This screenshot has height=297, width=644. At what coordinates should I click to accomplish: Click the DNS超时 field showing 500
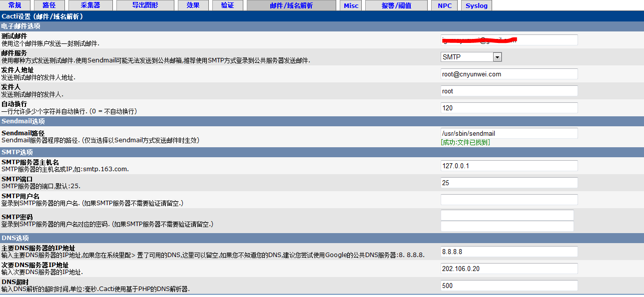pyautogui.click(x=509, y=286)
